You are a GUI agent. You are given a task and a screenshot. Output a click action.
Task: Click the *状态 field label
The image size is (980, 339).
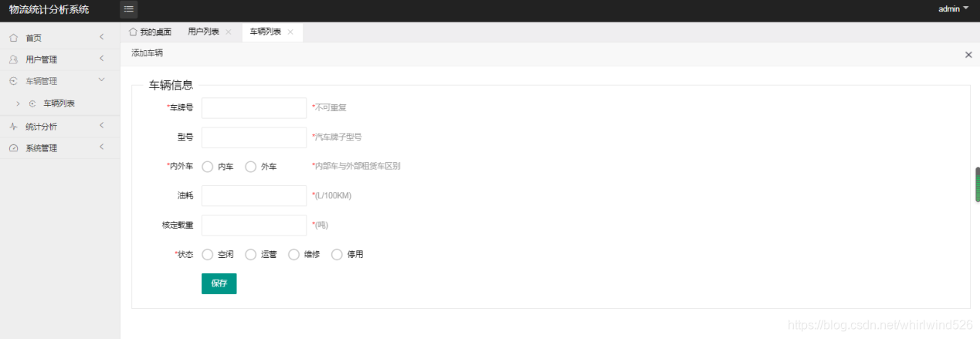pos(184,254)
